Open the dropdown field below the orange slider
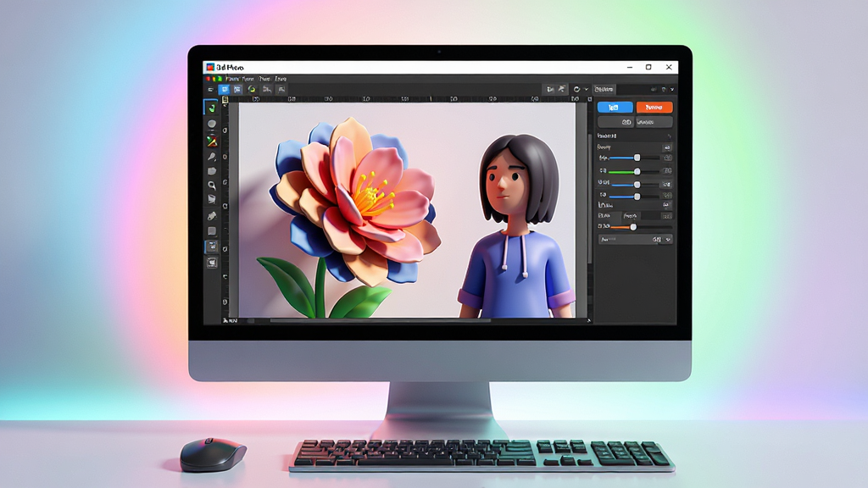 tap(636, 240)
